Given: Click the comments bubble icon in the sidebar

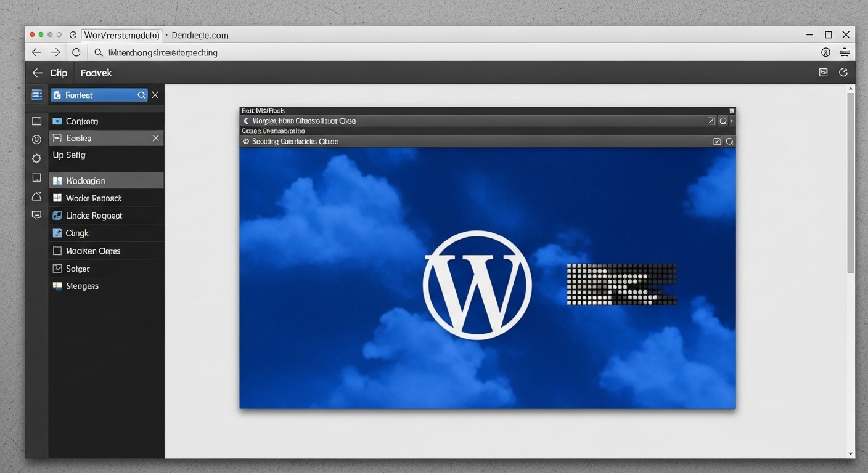Looking at the screenshot, I should tap(36, 214).
